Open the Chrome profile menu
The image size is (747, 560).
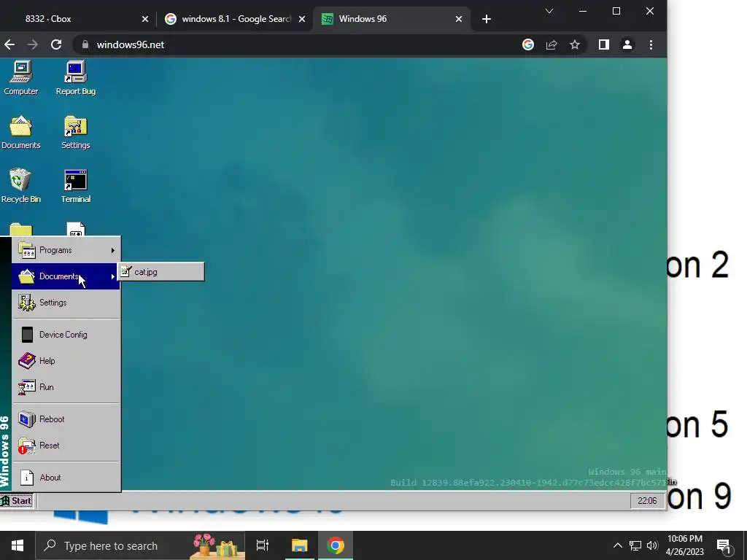627,44
